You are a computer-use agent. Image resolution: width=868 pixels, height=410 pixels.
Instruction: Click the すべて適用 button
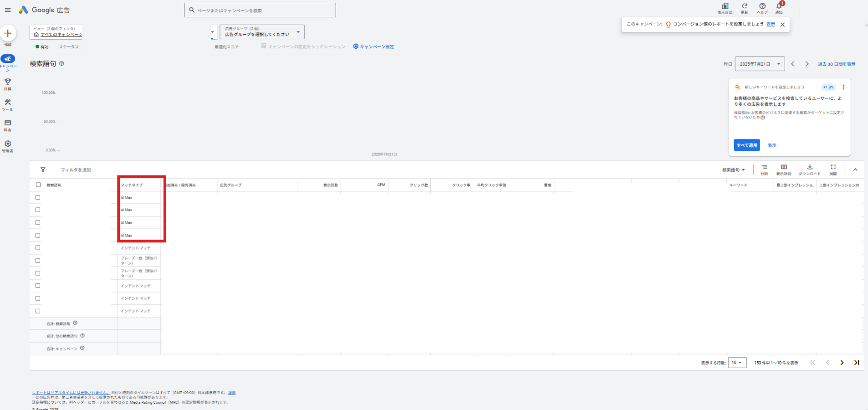click(x=747, y=145)
